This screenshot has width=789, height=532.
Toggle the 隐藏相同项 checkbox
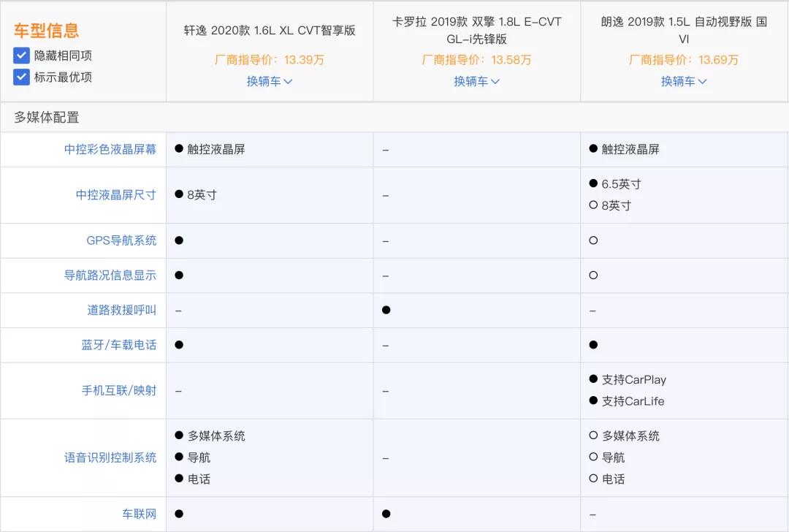point(22,56)
